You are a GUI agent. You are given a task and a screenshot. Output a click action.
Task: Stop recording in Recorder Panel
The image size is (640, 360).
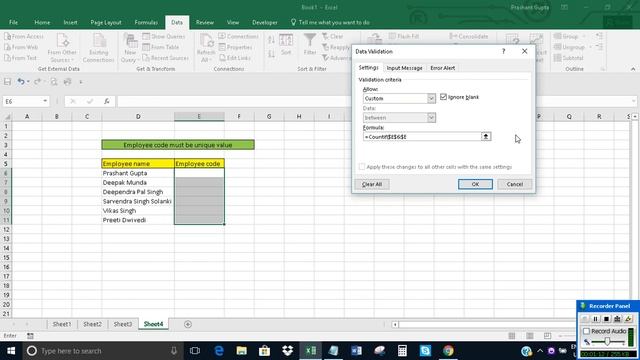tap(607, 319)
